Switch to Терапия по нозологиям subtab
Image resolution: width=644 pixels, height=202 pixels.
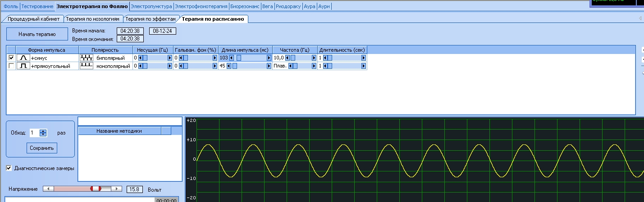pos(93,19)
